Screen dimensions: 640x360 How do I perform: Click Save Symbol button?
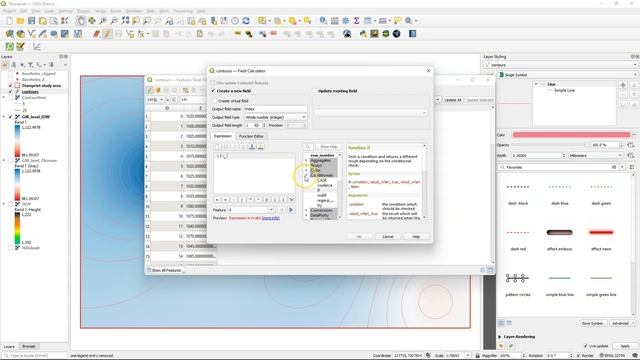(592, 323)
